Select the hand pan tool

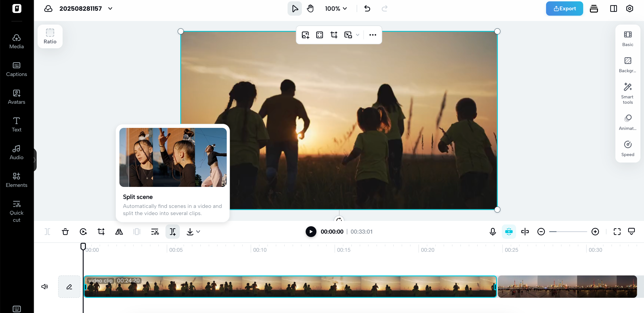(310, 8)
